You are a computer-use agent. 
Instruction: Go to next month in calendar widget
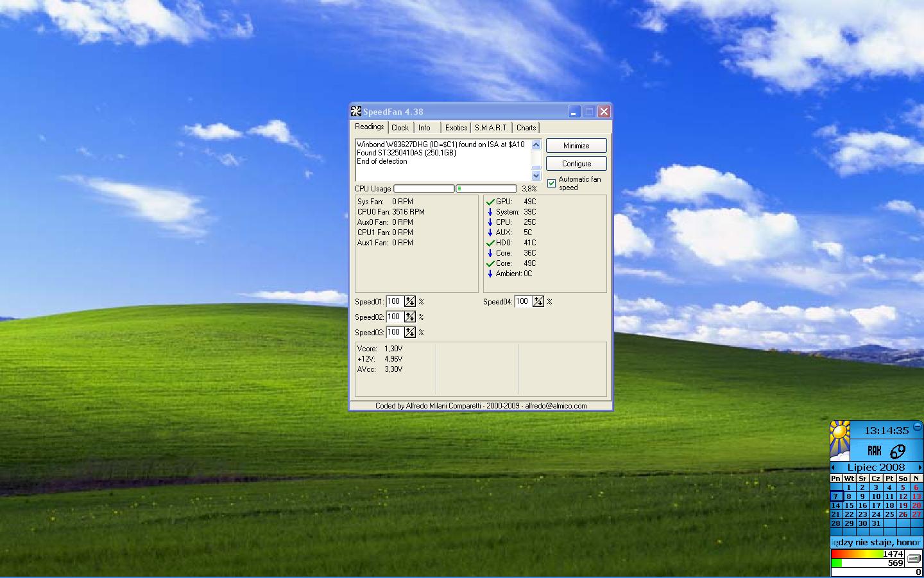(x=920, y=468)
